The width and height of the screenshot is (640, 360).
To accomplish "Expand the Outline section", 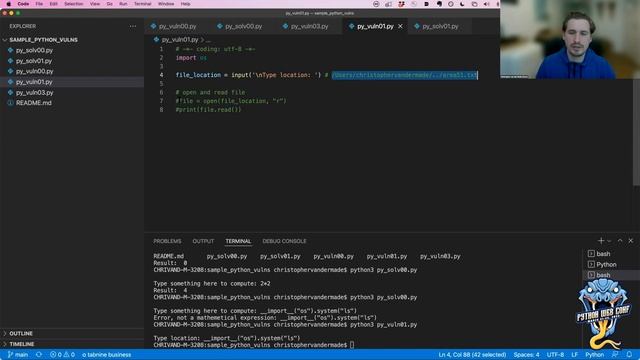I will 21,333.
